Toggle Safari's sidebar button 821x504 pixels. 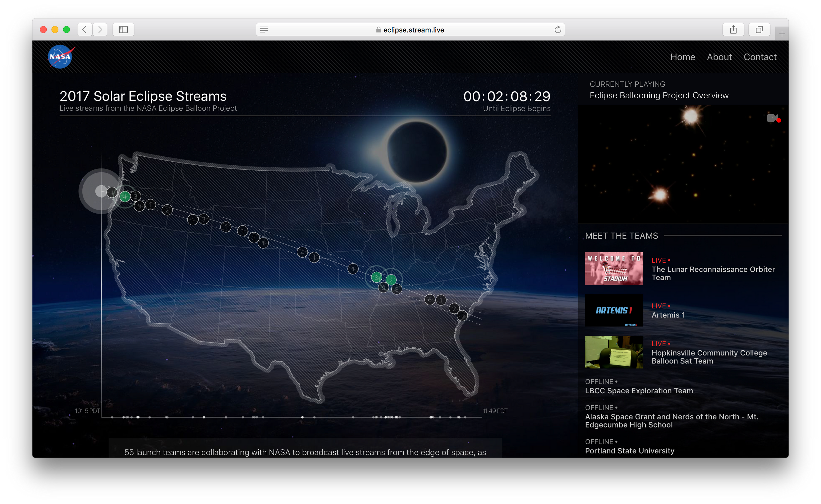(123, 30)
